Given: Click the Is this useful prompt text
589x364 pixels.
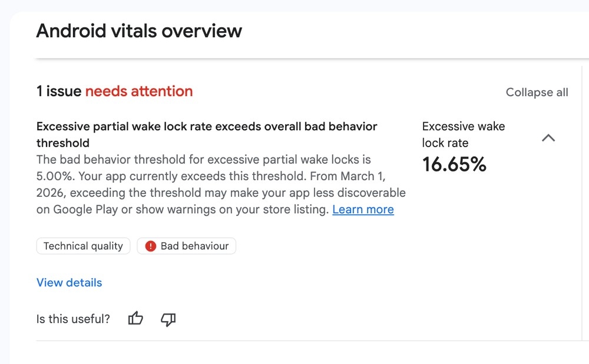Looking at the screenshot, I should tap(73, 319).
